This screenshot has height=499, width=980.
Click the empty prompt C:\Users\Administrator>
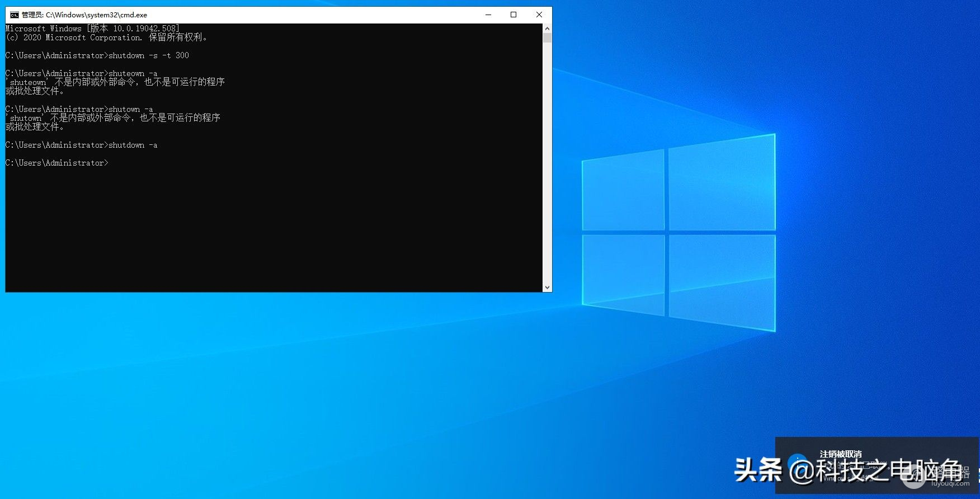tap(57, 163)
